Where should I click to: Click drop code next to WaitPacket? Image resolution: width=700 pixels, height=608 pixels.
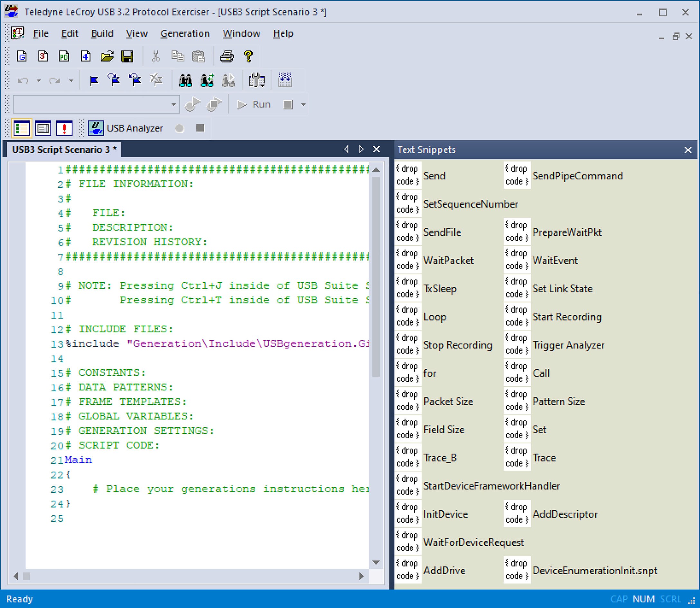(x=408, y=260)
